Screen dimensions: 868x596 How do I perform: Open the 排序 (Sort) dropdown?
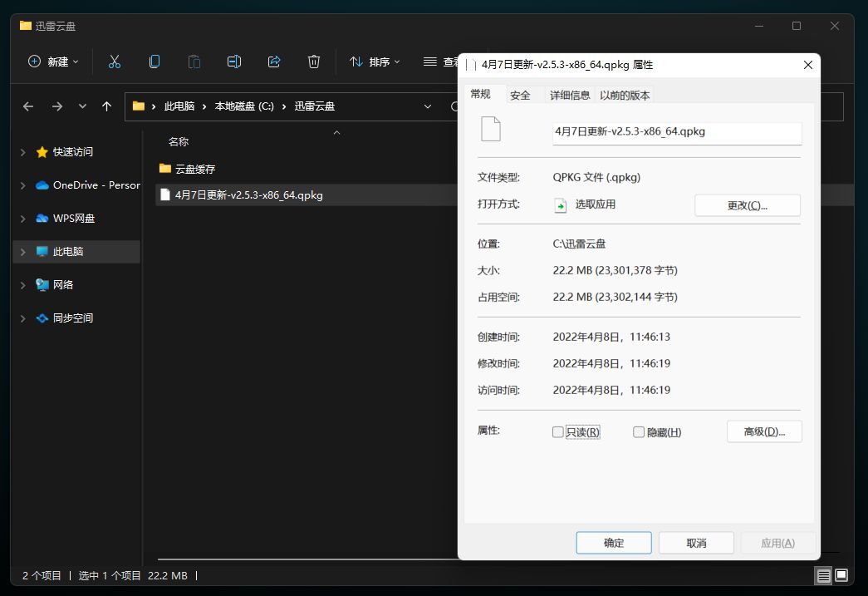[x=375, y=62]
